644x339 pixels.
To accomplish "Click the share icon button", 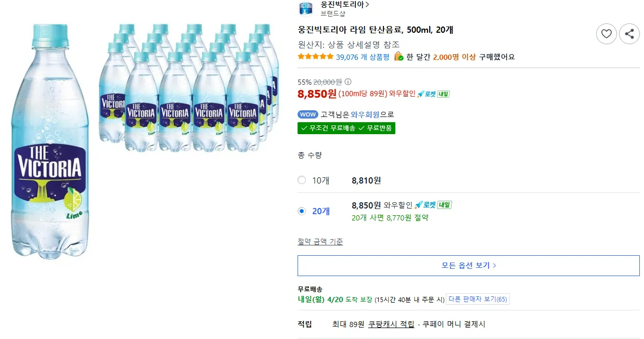I will [629, 34].
